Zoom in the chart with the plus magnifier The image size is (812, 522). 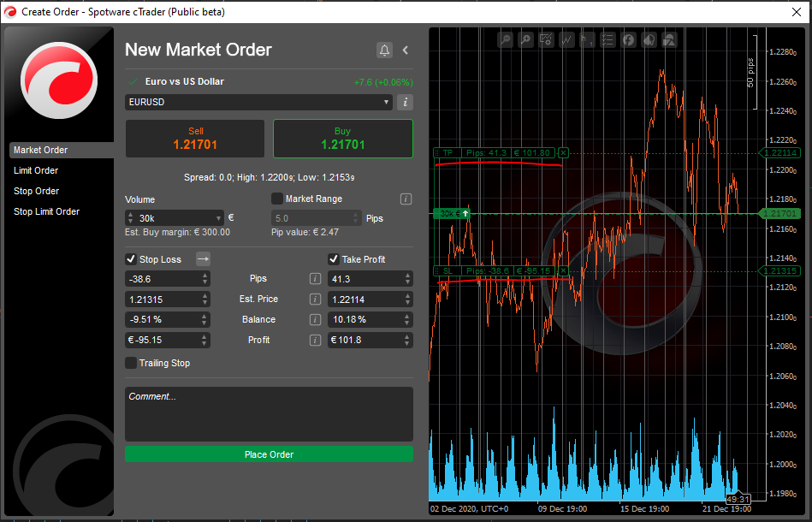(x=525, y=40)
